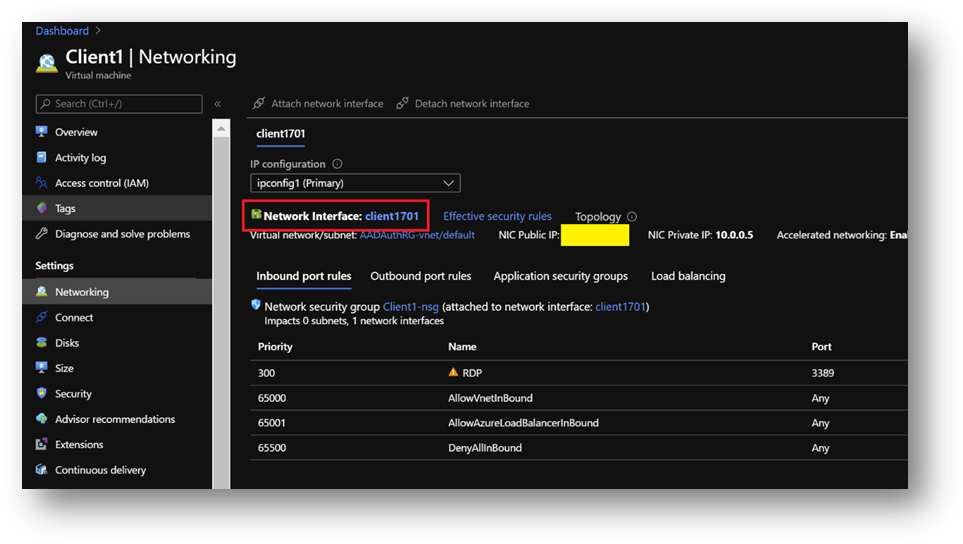Image resolution: width=963 pixels, height=544 pixels.
Task: Open the Client1-nsg security group link
Action: click(x=411, y=307)
